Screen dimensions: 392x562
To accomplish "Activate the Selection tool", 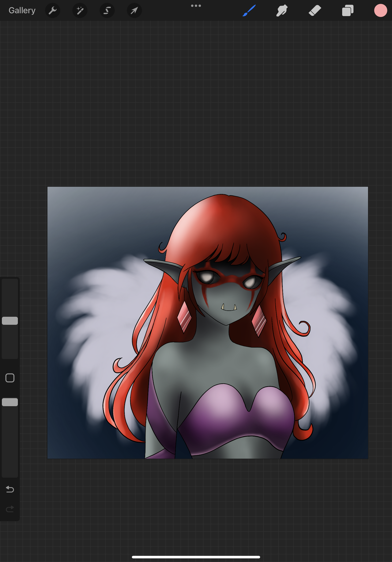I will [107, 10].
